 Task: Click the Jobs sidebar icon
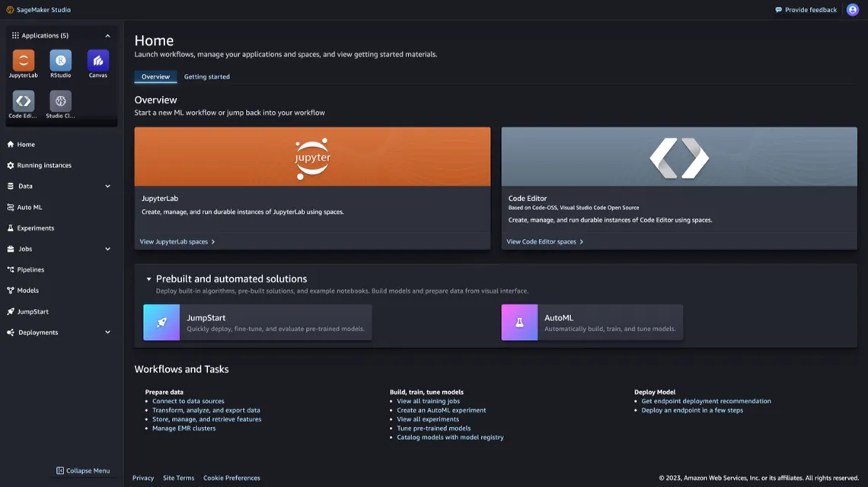[11, 249]
